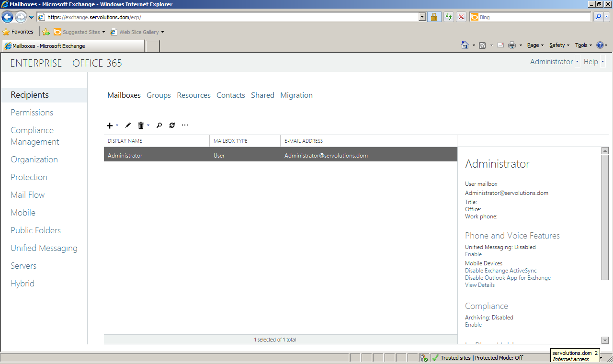Click the browser back arrow button
Viewport: 613px width, 364px height.
(x=7, y=17)
